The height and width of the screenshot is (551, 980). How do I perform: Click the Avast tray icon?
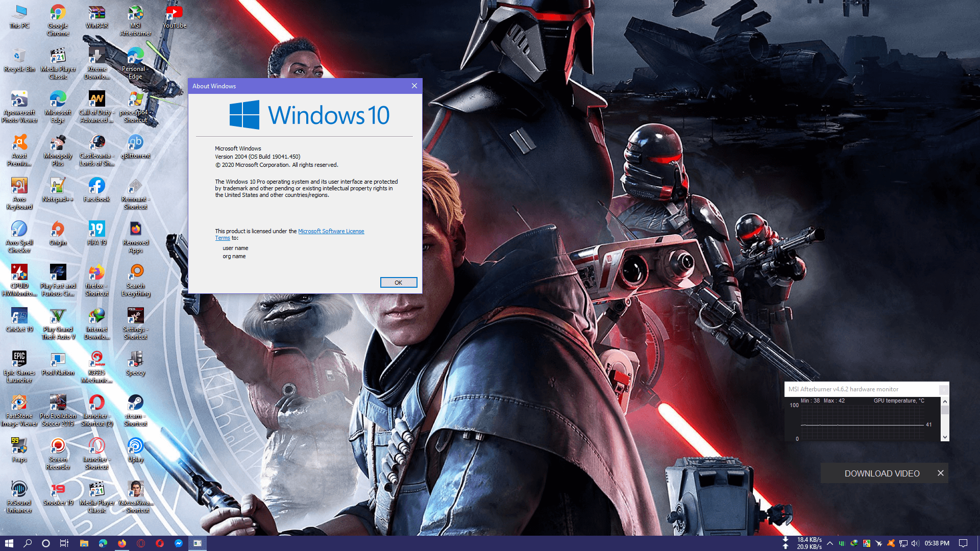[891, 543]
